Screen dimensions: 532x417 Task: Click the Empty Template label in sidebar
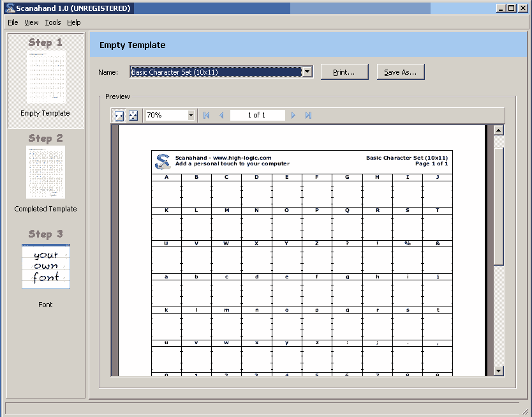(45, 113)
